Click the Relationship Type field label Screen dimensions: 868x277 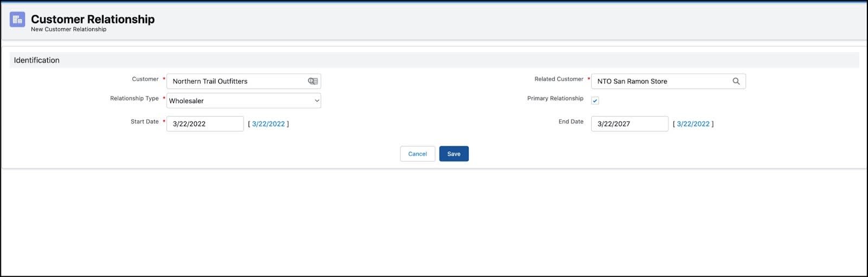click(x=135, y=99)
